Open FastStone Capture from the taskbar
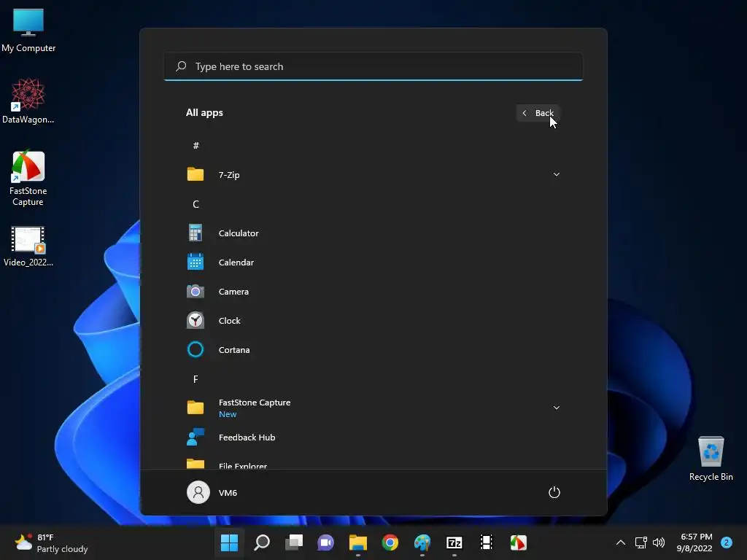747x560 pixels. point(519,542)
